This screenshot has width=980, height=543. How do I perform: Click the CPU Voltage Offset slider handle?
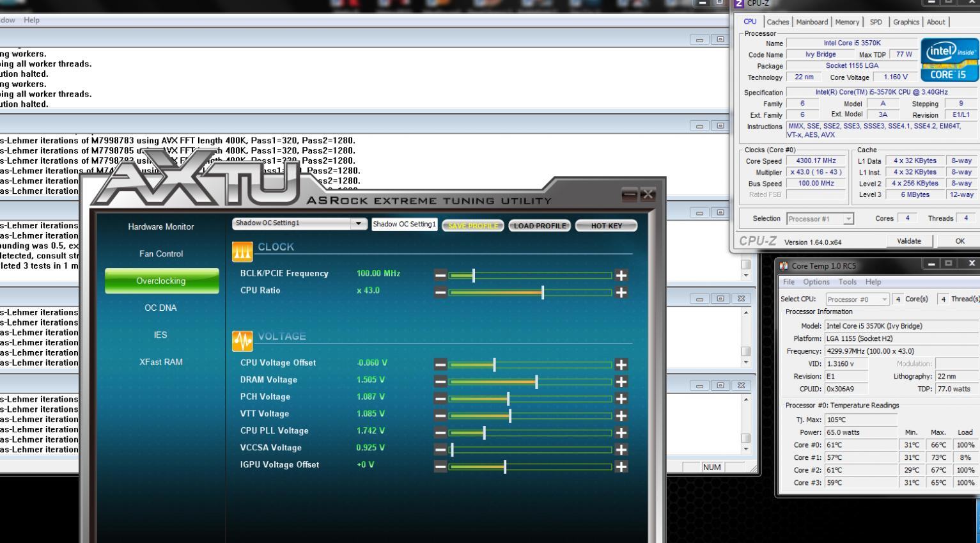coord(494,365)
